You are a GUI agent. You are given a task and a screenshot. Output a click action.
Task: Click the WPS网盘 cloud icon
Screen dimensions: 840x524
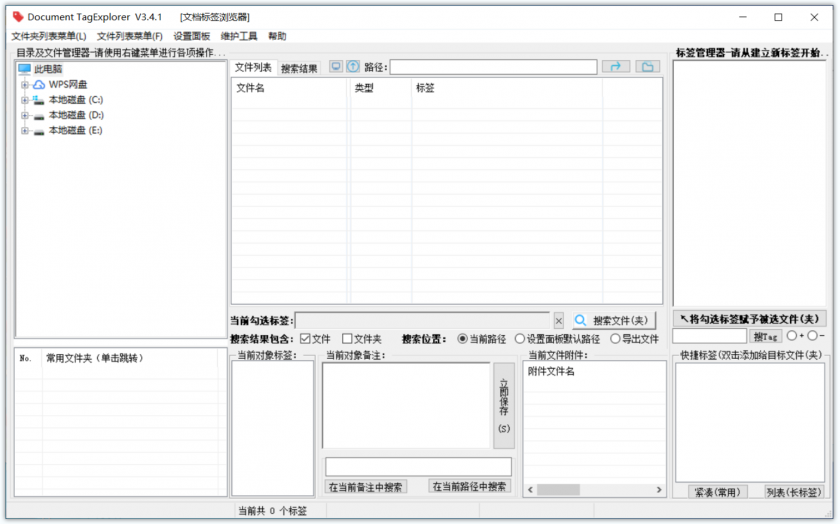coord(39,85)
